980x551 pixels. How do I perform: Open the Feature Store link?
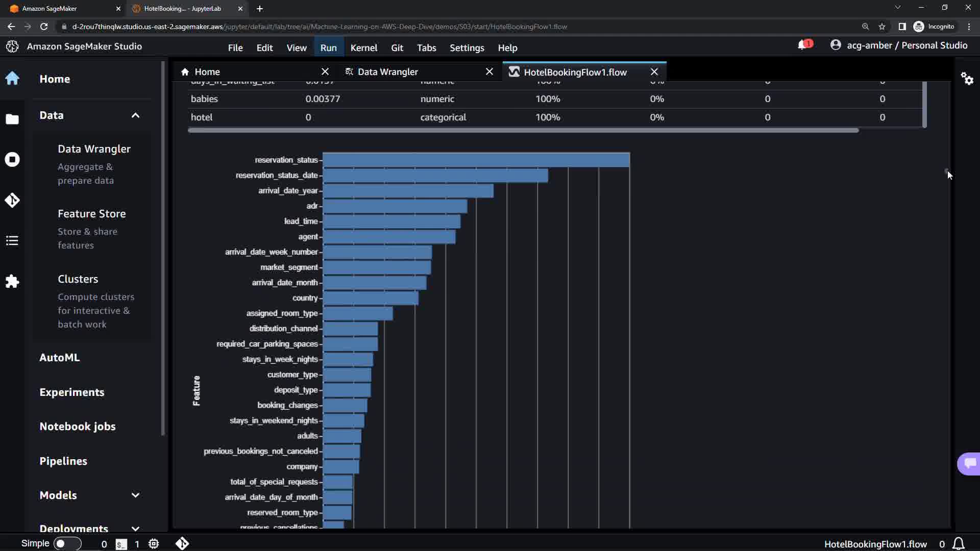click(91, 214)
